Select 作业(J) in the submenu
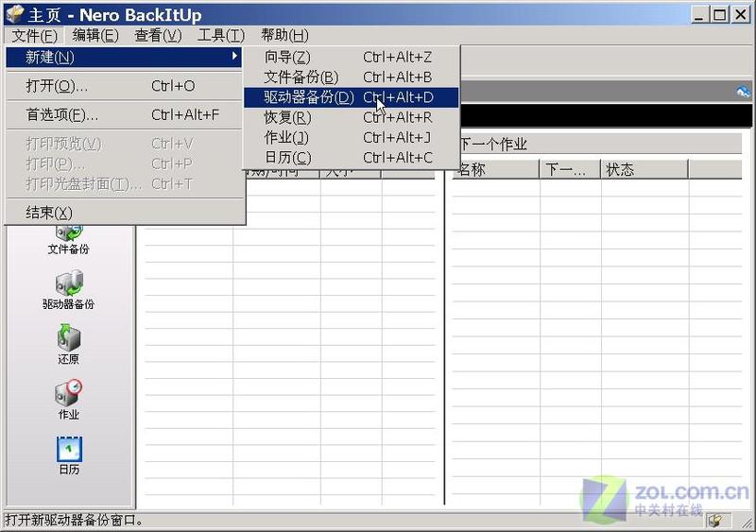756x532 pixels. (x=351, y=137)
